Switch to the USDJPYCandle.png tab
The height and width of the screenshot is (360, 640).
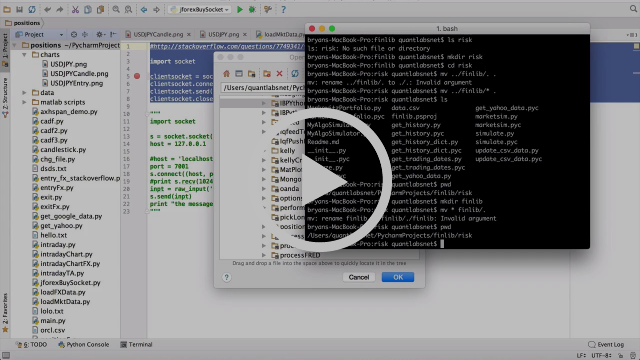[x=158, y=34]
